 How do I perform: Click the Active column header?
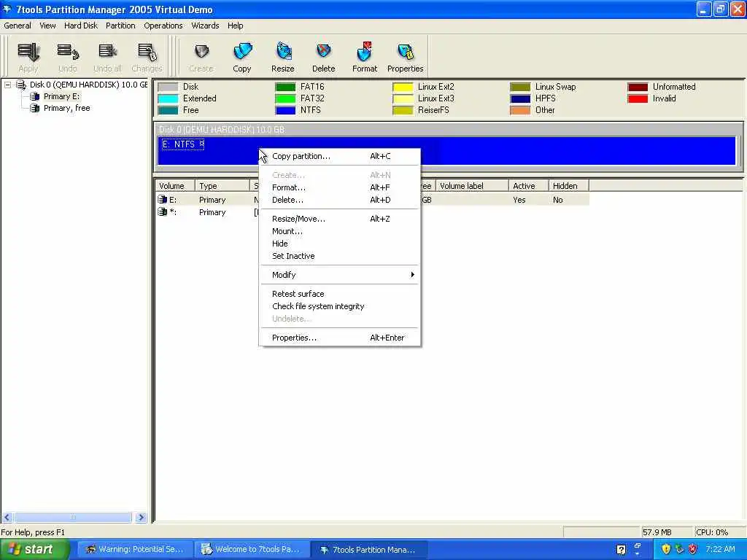[528, 186]
